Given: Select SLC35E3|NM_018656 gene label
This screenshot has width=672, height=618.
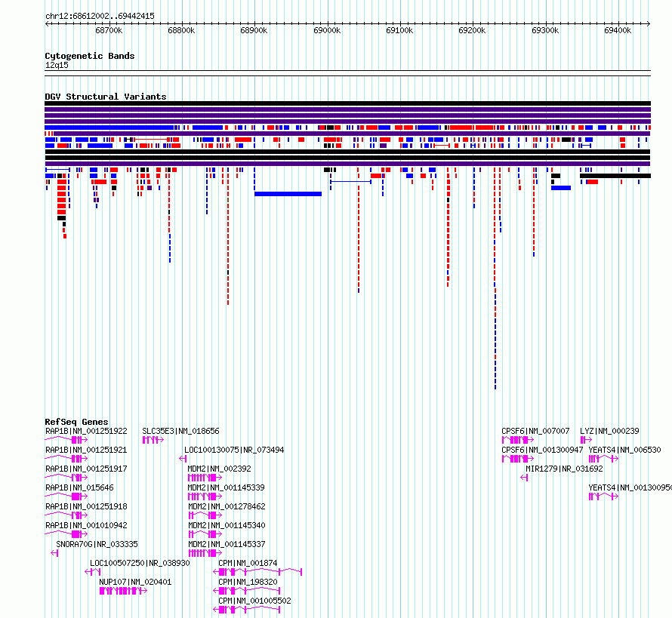Looking at the screenshot, I should point(180,431).
